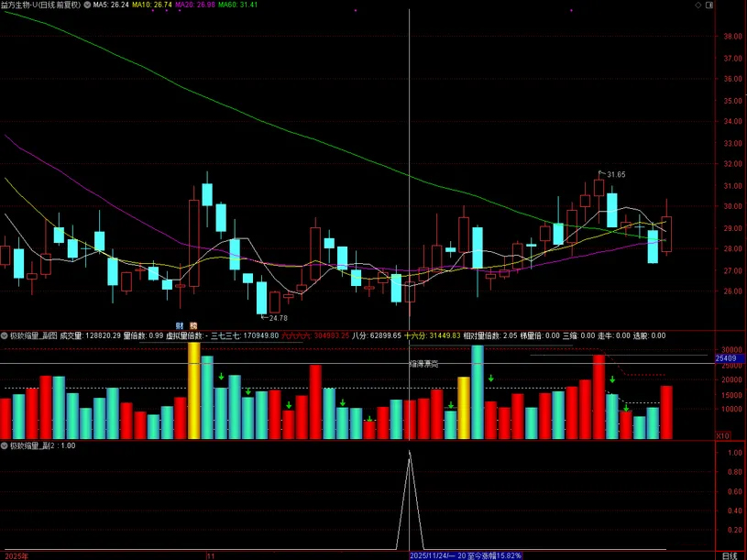Click the 2025年 time axis label
The width and height of the screenshot is (747, 560).
click(x=17, y=555)
